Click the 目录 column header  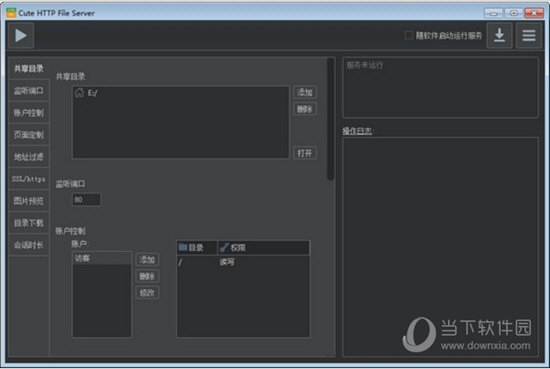[x=197, y=248]
